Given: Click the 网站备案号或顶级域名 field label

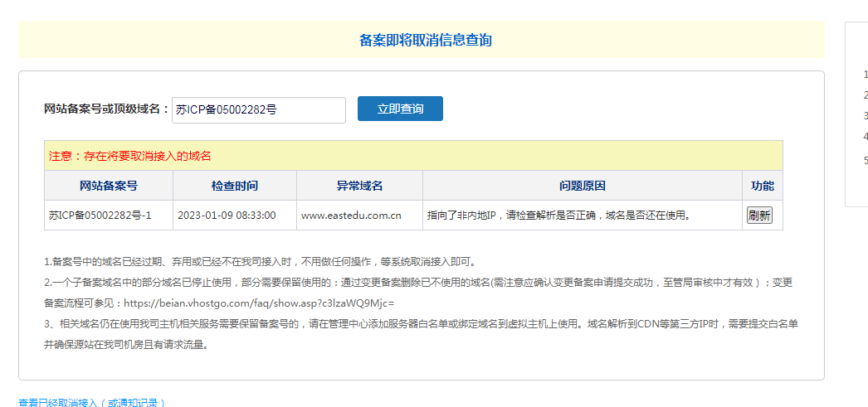Looking at the screenshot, I should click(x=106, y=109).
